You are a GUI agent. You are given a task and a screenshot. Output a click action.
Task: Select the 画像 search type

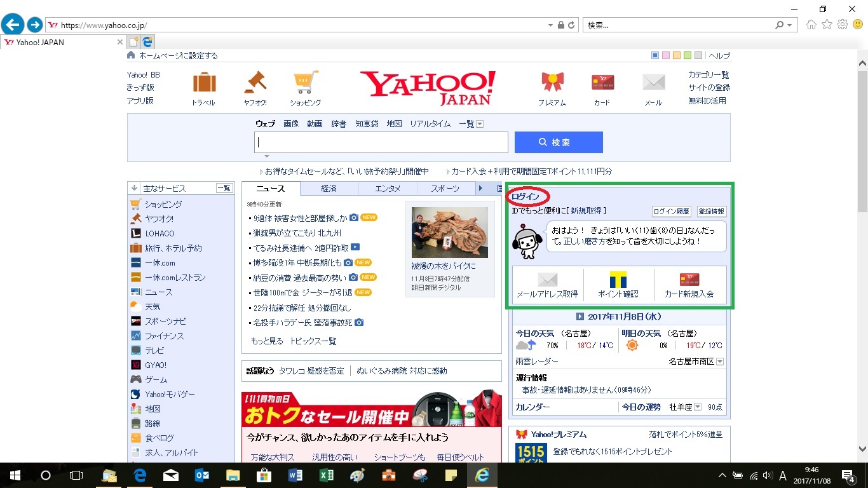pos(291,124)
